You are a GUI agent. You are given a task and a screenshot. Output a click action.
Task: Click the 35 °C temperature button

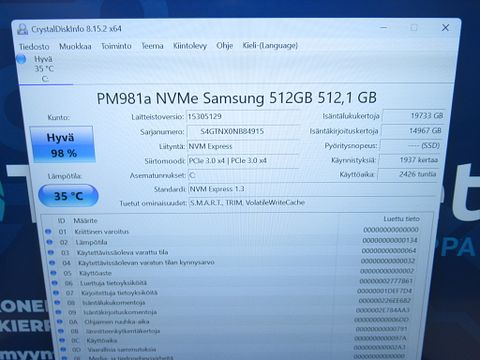pos(68,196)
